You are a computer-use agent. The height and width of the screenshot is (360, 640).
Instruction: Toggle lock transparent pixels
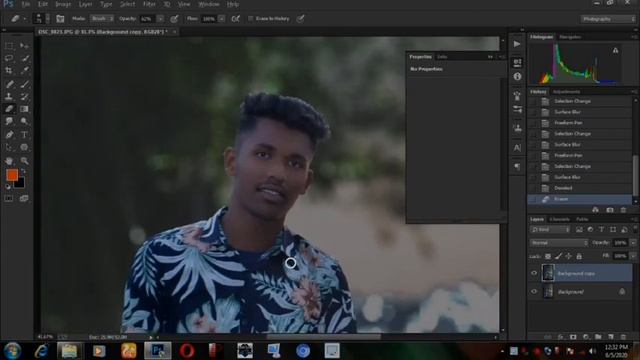(x=548, y=256)
